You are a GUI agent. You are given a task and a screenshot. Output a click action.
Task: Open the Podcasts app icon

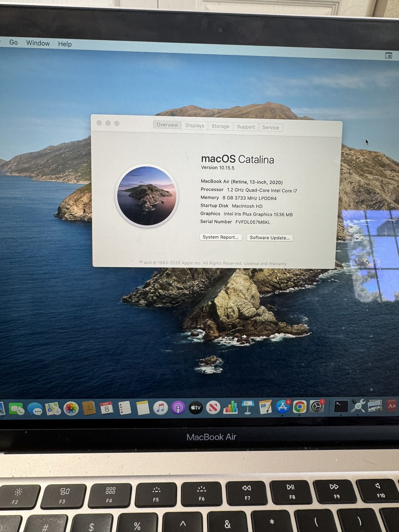pos(178,408)
